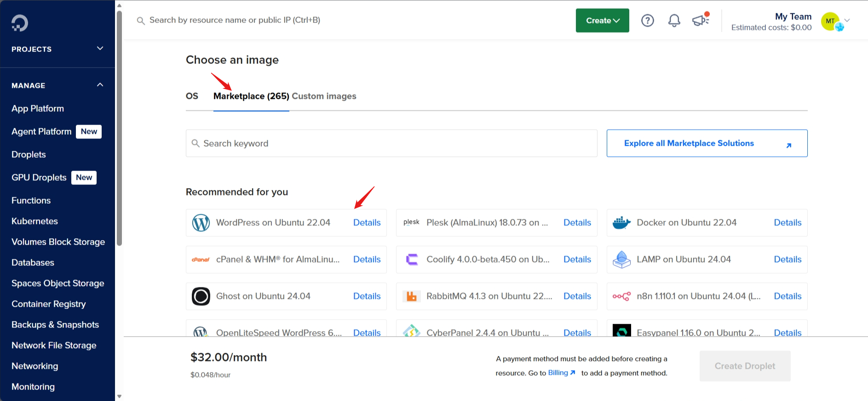Open Volumes Block Storage
Screen dimensions: 868x401
58,242
